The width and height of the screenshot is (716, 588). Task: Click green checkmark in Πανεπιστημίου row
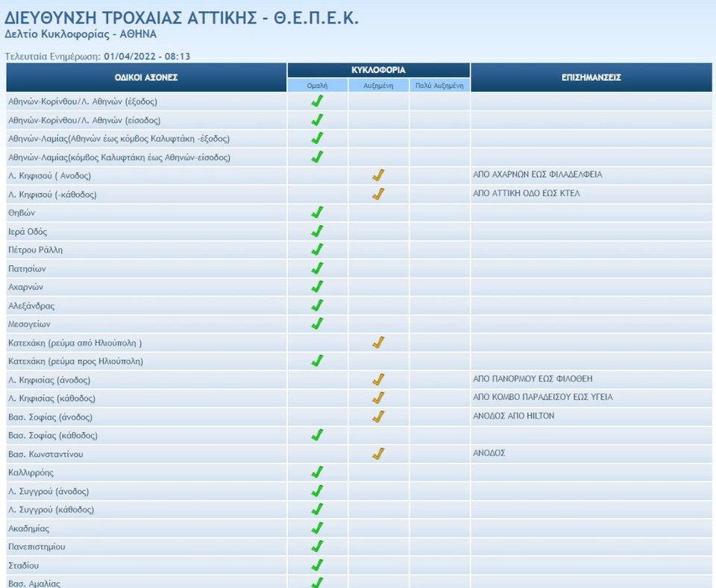point(318,546)
